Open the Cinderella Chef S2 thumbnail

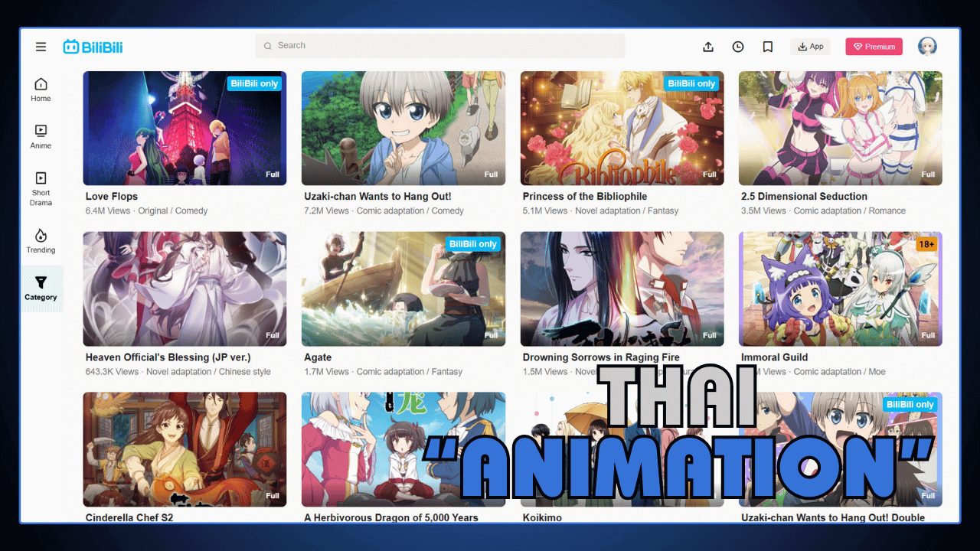pyautogui.click(x=185, y=448)
